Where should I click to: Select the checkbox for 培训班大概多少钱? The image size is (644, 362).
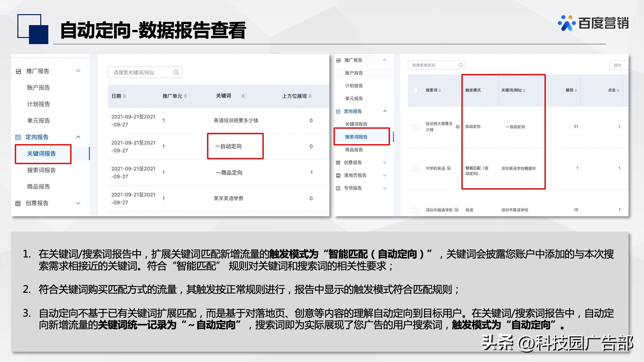tap(415, 127)
